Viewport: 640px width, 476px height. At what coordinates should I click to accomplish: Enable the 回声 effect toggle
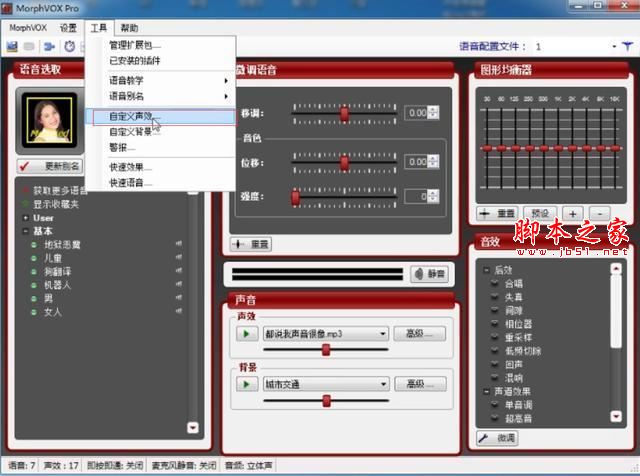[495, 364]
